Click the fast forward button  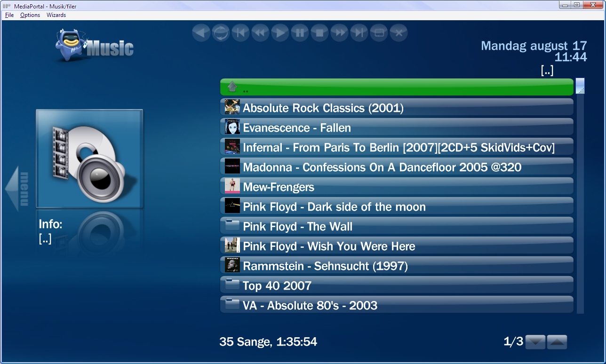click(339, 33)
